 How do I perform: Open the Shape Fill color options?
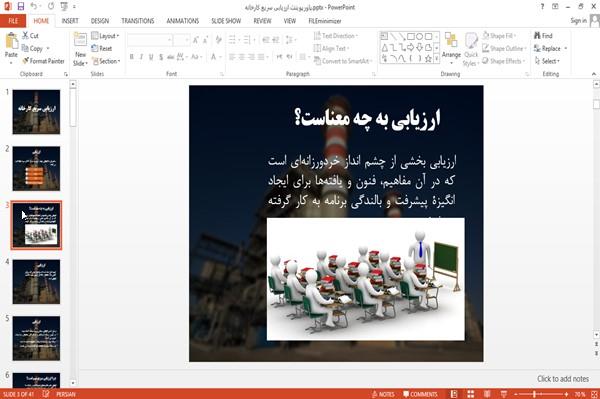499,36
